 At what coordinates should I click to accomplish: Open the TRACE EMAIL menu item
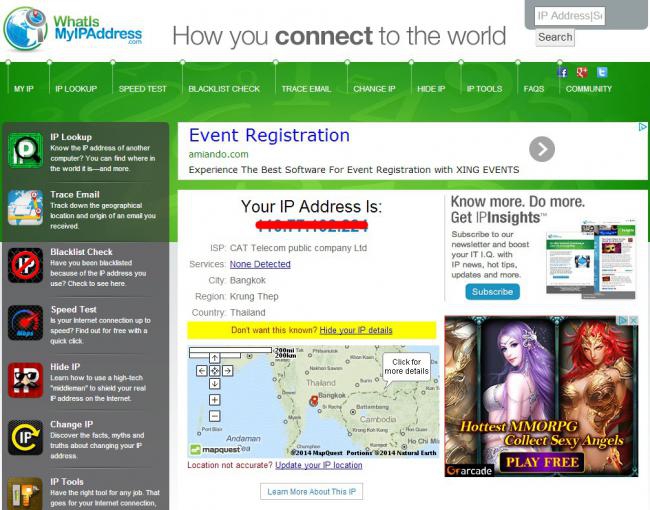click(x=306, y=89)
